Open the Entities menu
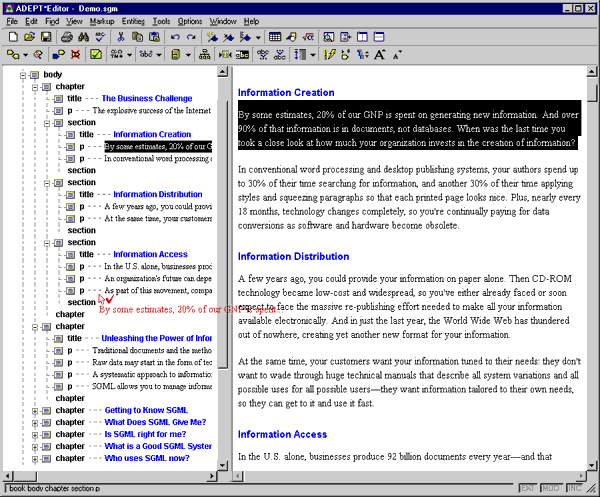Image resolution: width=600 pixels, height=497 pixels. [133, 21]
